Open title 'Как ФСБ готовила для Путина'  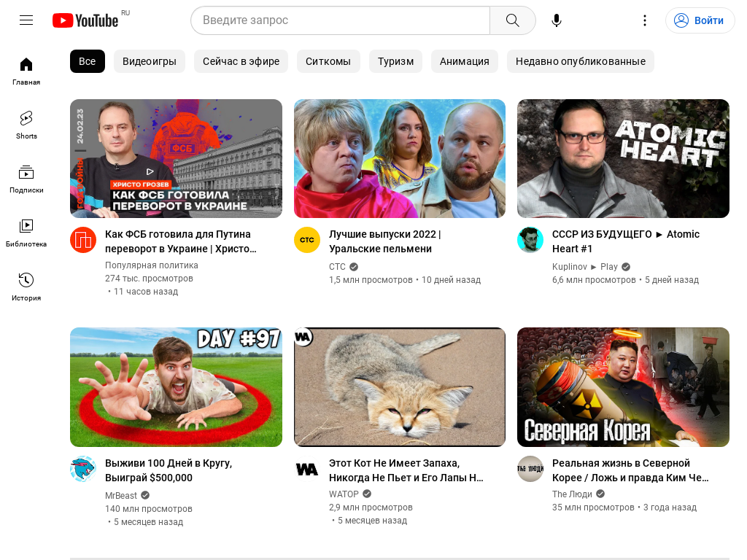coord(181,241)
